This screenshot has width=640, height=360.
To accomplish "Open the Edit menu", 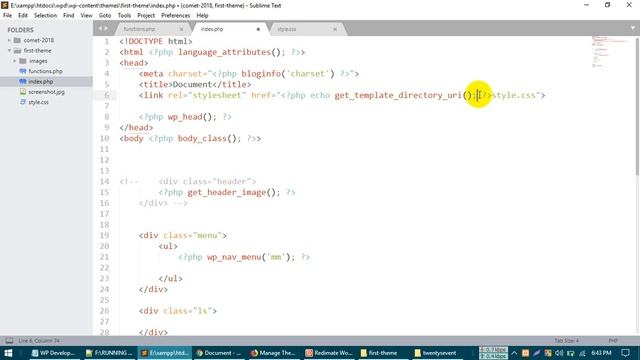I will [23, 16].
